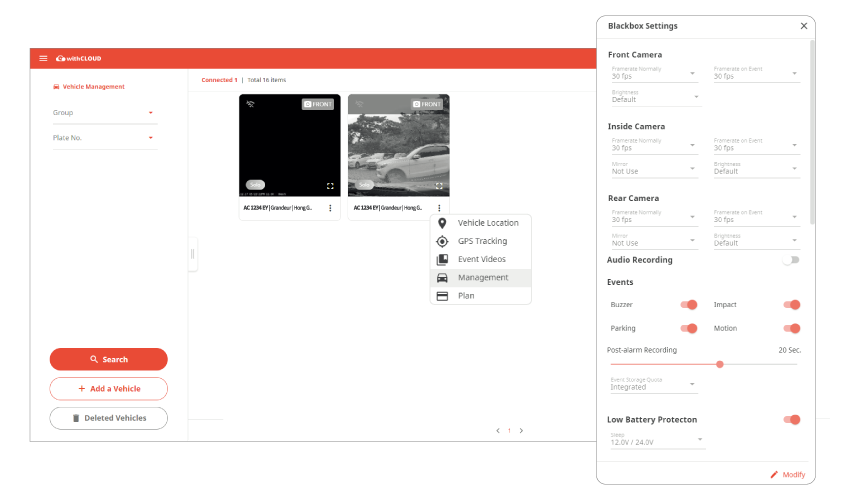Choose GPS Tracking menu item

[482, 241]
